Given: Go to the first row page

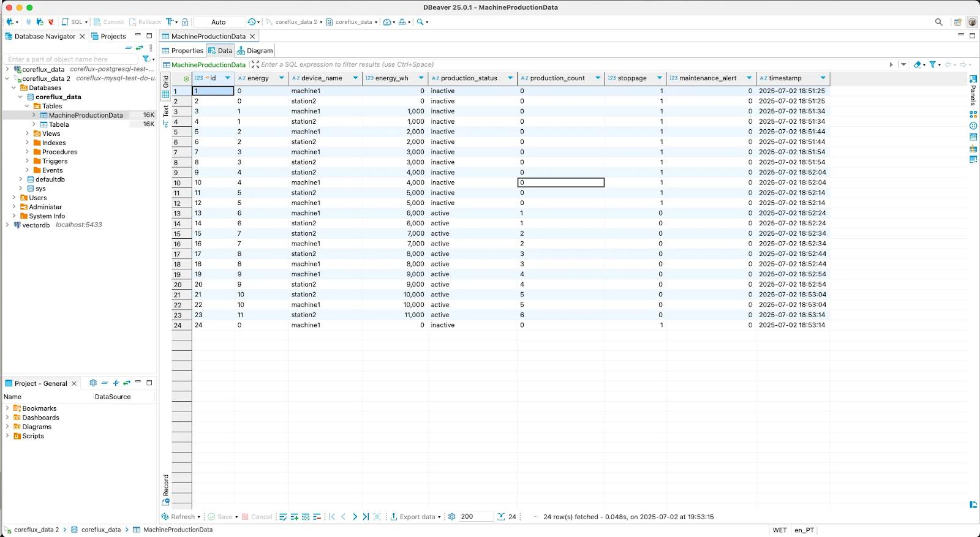Looking at the screenshot, I should [332, 517].
